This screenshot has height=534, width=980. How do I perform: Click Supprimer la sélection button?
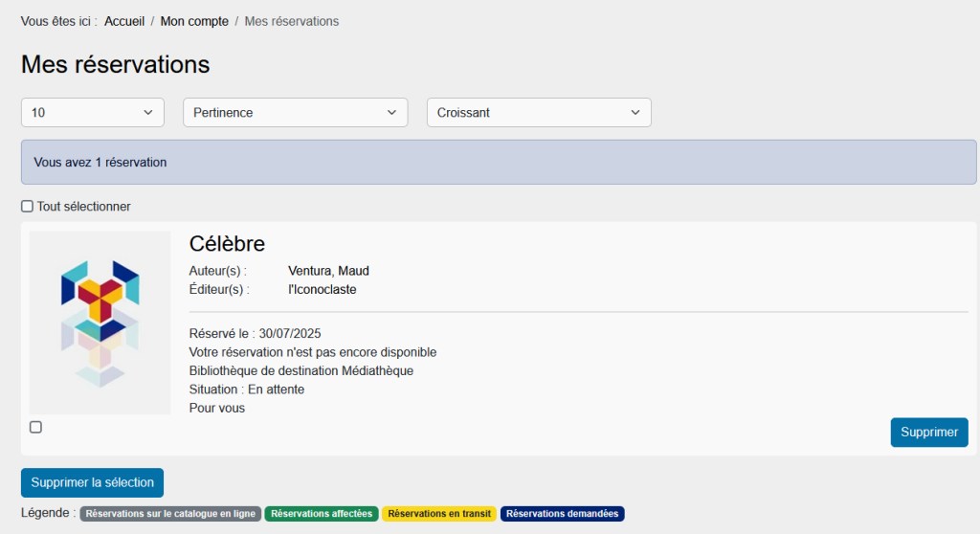point(93,482)
